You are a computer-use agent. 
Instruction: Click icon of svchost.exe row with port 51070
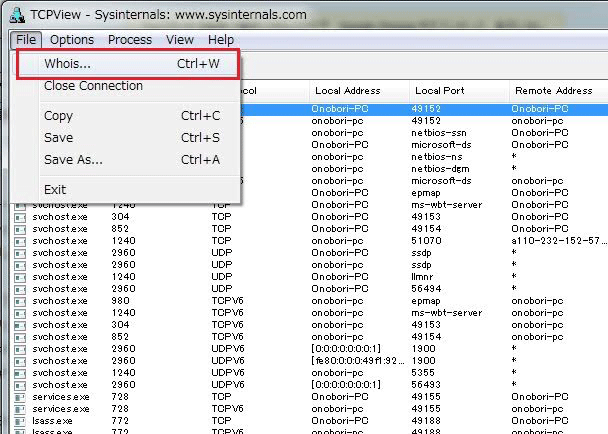click(20, 242)
